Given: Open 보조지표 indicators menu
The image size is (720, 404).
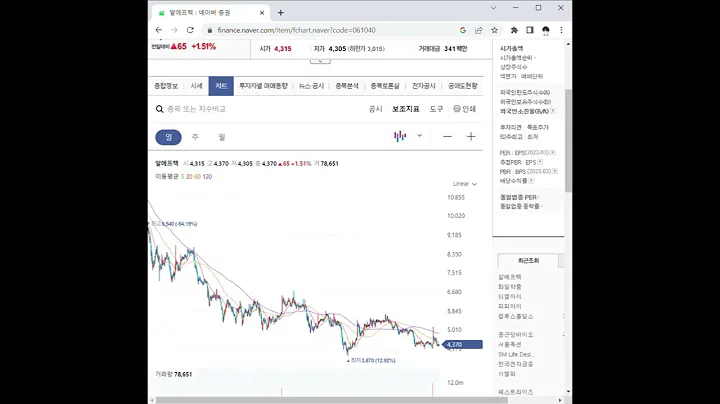Looking at the screenshot, I should point(405,109).
